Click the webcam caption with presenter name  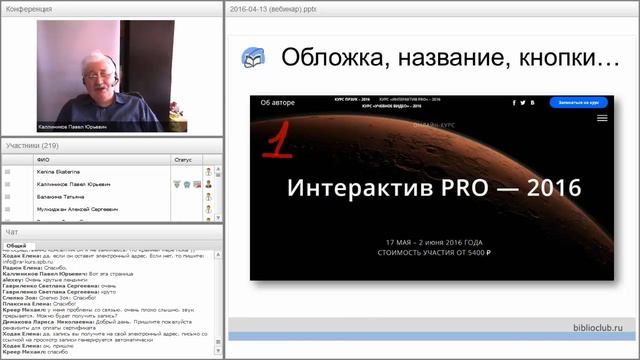(x=73, y=127)
